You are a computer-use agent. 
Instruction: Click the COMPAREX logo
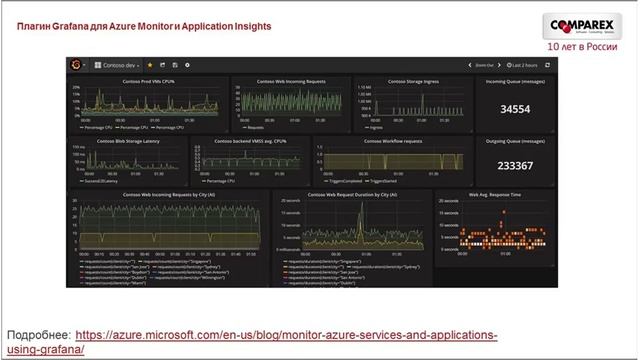[582, 26]
